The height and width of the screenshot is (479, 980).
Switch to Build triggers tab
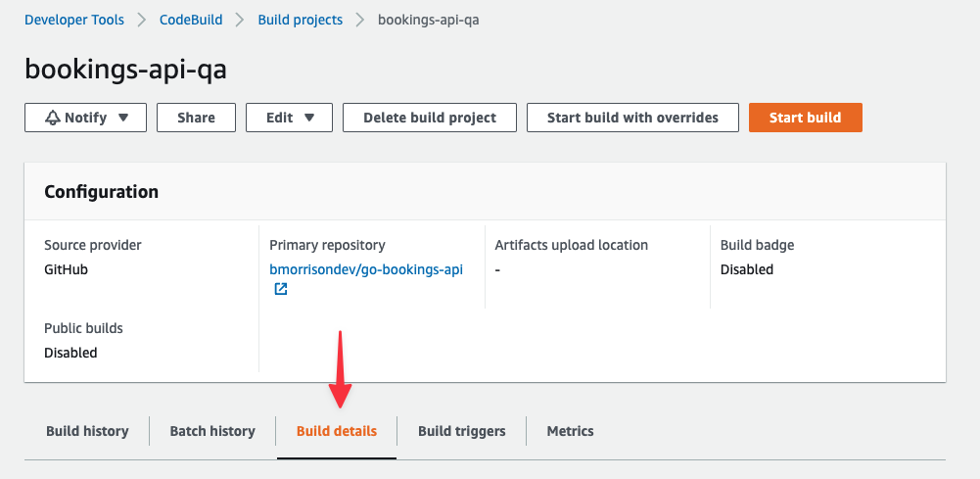(x=462, y=431)
